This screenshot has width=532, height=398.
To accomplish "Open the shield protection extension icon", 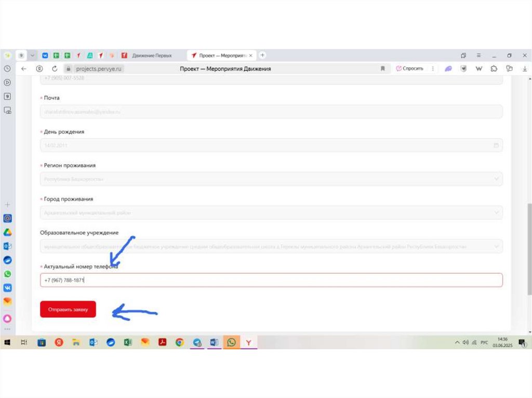I will pos(463,68).
